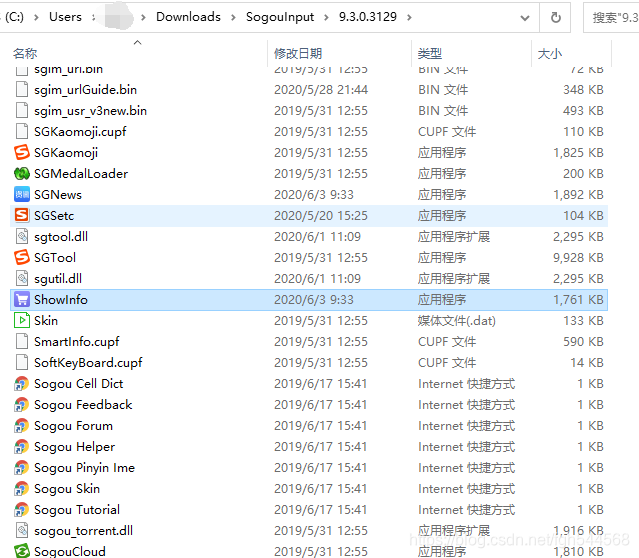This screenshot has width=639, height=558.
Task: Click the refresh button in address bar
Action: tap(555, 17)
